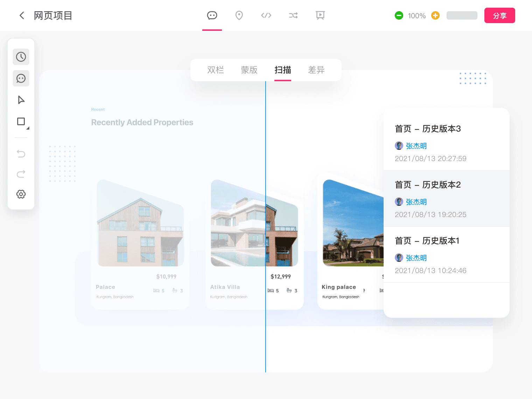Viewport: 532px width, 399px height.
Task: Toggle the comment bubble tool in sidebar
Action: [21, 78]
